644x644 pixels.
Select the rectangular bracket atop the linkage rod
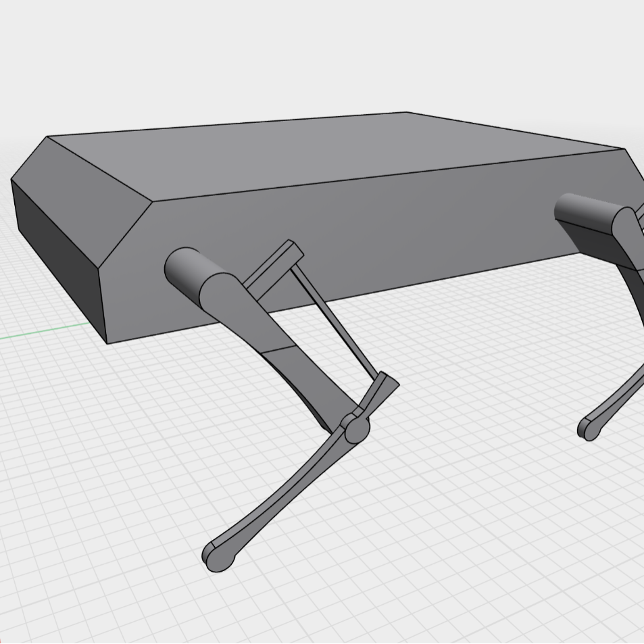pos(274,269)
